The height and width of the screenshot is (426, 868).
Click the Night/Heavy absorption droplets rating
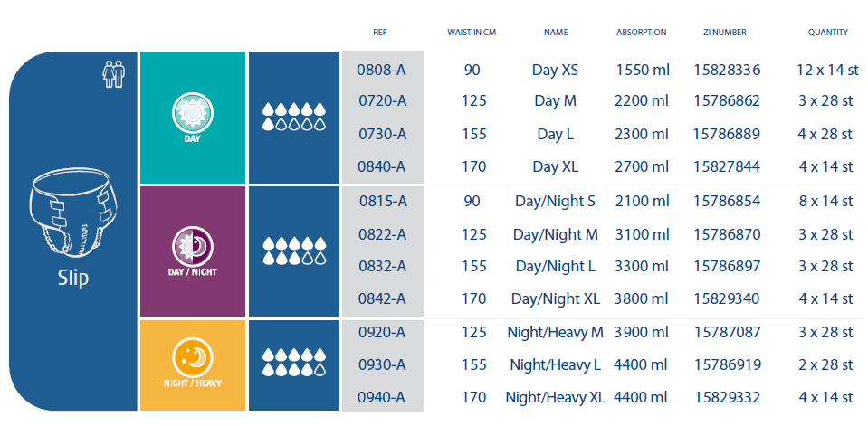coord(294,362)
